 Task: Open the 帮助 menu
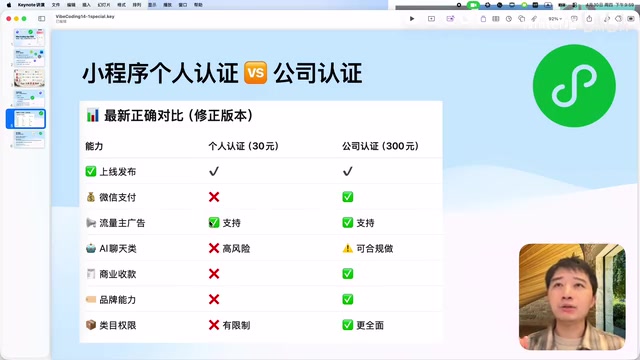(198, 5)
